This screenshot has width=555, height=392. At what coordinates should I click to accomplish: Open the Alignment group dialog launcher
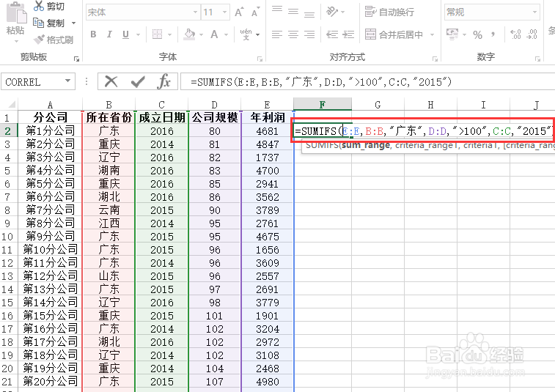click(435, 59)
